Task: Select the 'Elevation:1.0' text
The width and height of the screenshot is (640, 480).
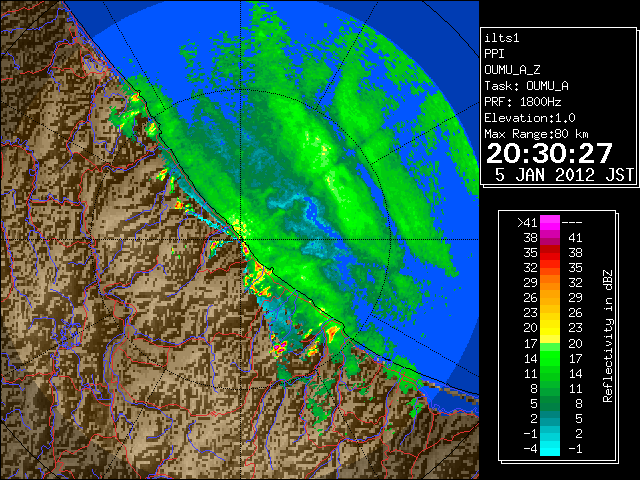Action: click(530, 118)
